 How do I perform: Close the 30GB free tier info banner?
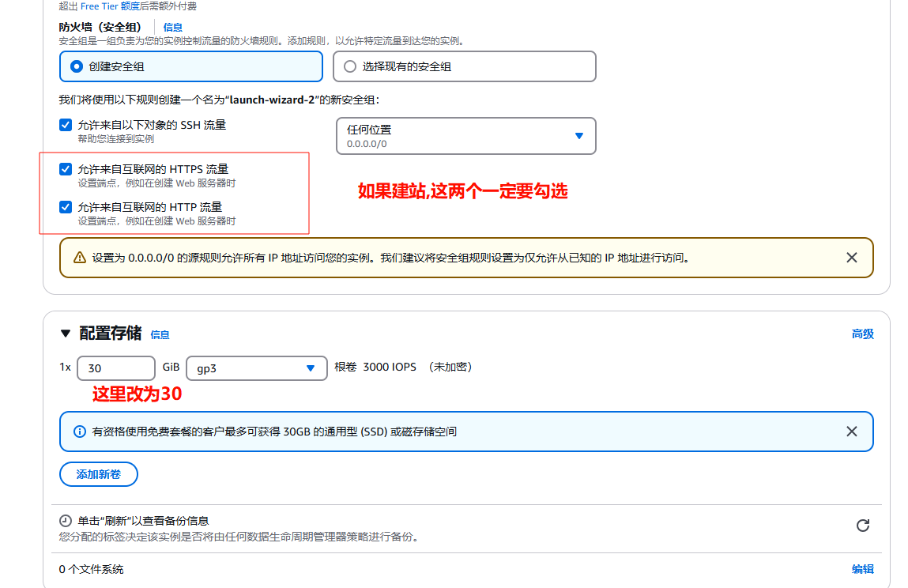point(851,432)
